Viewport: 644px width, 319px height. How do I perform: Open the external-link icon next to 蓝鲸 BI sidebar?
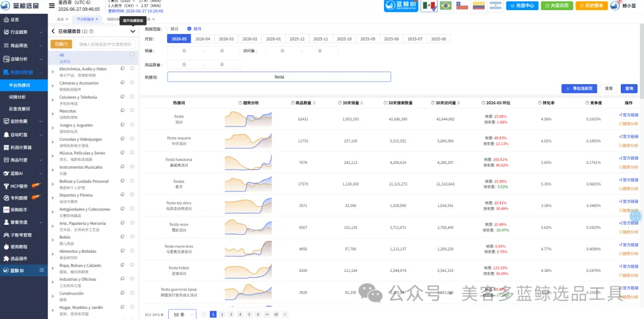tap(42, 270)
